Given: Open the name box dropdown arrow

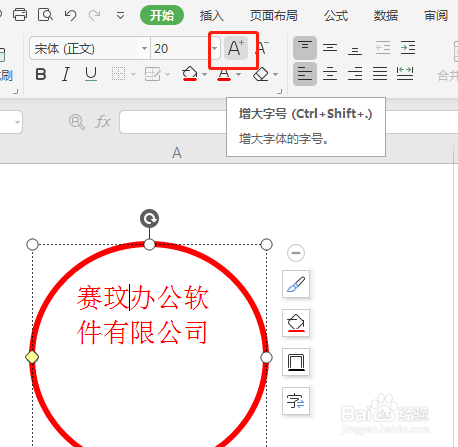Looking at the screenshot, I should [x=17, y=122].
